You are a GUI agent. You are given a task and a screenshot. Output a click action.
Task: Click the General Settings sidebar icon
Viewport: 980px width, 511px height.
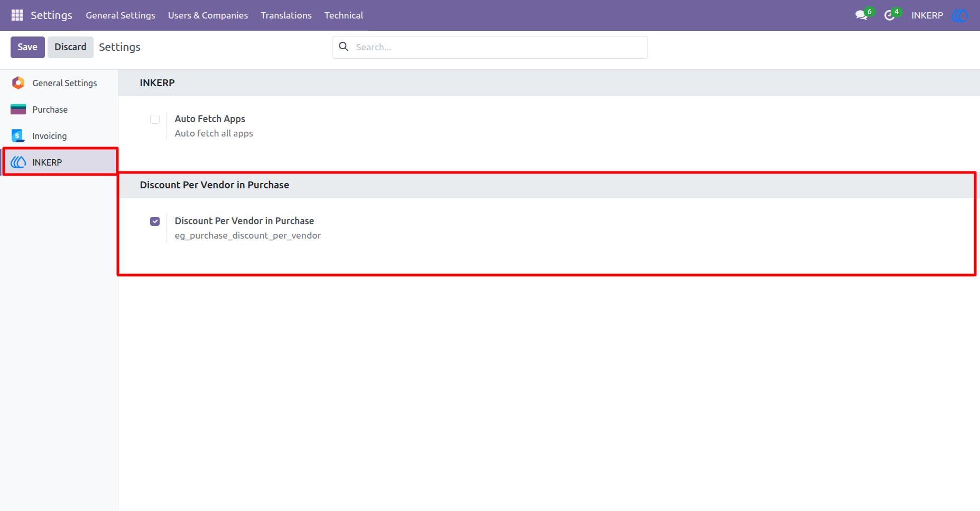19,83
